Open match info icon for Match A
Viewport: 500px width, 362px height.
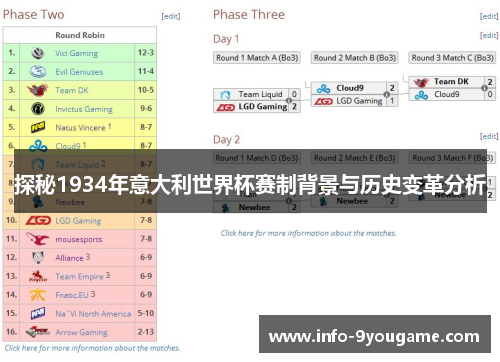click(x=289, y=100)
